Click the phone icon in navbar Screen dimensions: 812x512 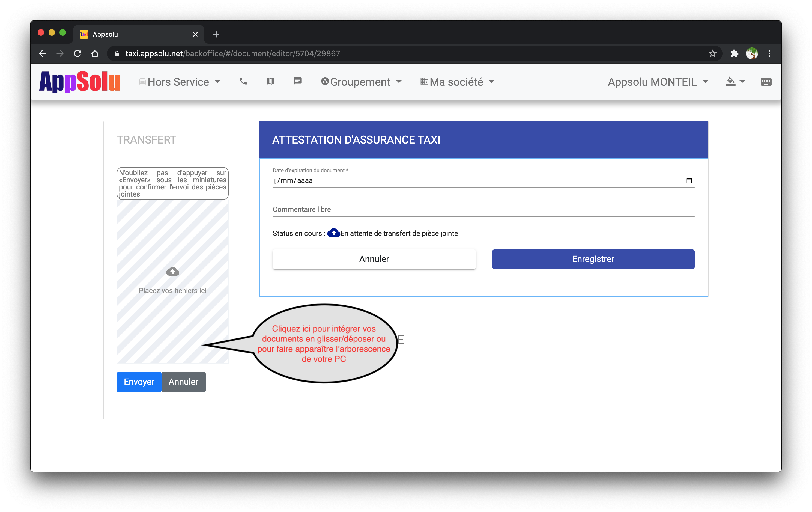(x=243, y=81)
